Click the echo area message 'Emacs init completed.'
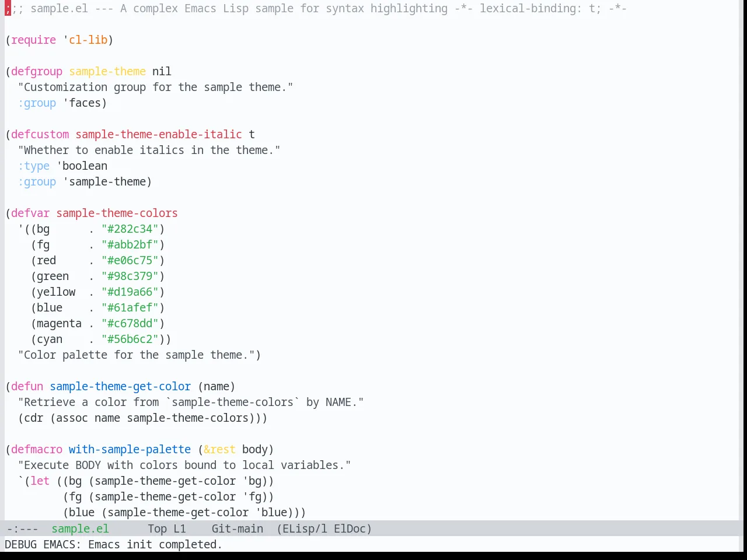 155,544
